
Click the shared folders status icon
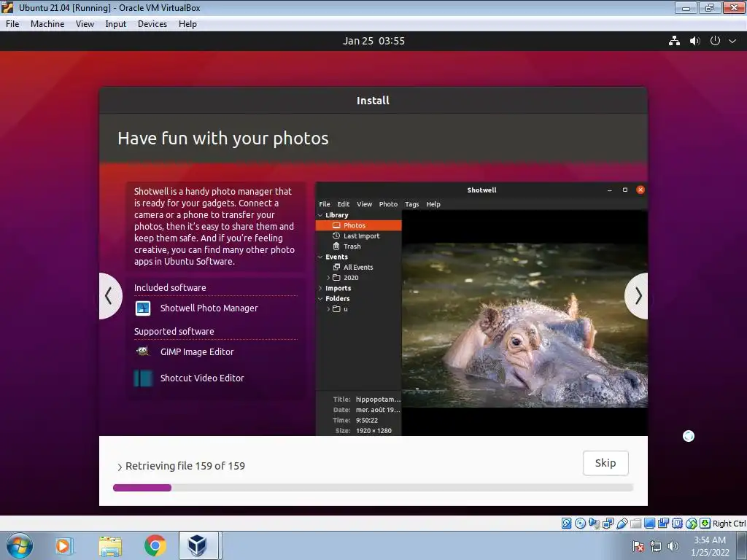[635, 524]
